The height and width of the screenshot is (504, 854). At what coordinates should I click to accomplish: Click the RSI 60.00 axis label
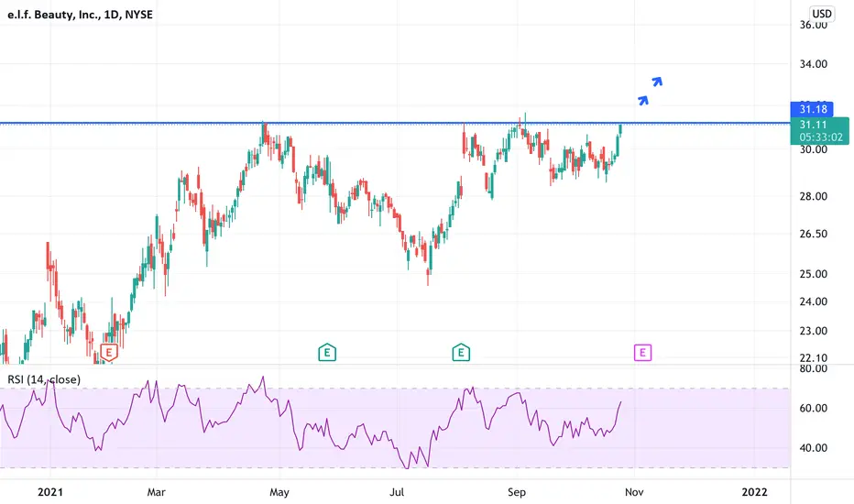(x=813, y=408)
